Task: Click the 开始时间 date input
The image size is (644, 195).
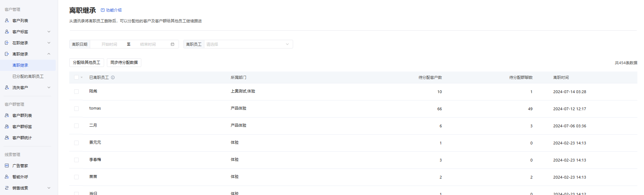Action: click(x=109, y=44)
